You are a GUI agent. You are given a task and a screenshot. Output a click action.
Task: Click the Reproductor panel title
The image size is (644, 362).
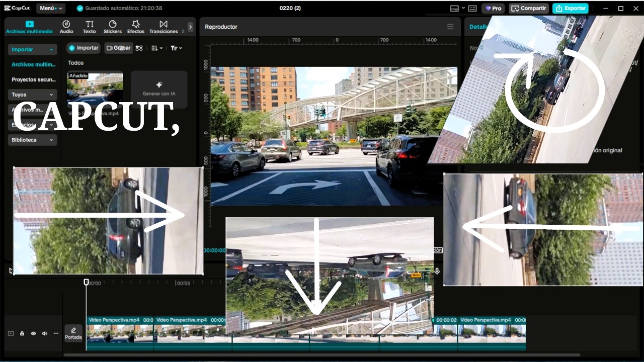pyautogui.click(x=221, y=27)
